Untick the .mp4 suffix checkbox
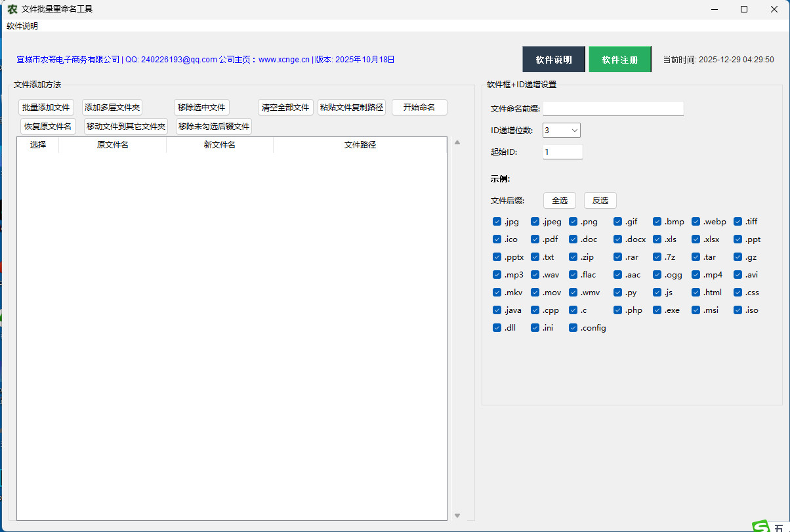 (696, 275)
